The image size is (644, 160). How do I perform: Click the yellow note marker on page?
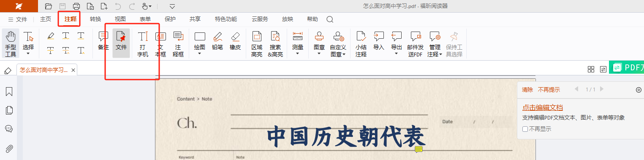pyautogui.click(x=418, y=149)
